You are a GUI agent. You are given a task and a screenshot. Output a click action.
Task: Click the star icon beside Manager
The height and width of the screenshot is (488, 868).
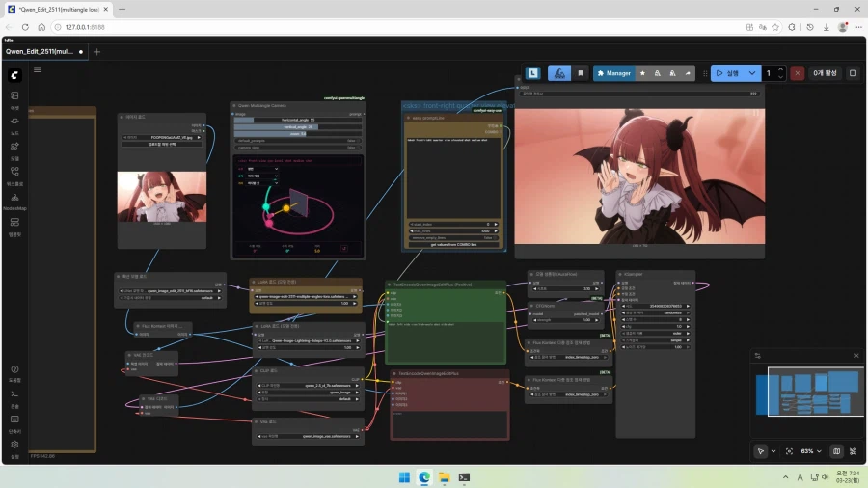click(643, 73)
